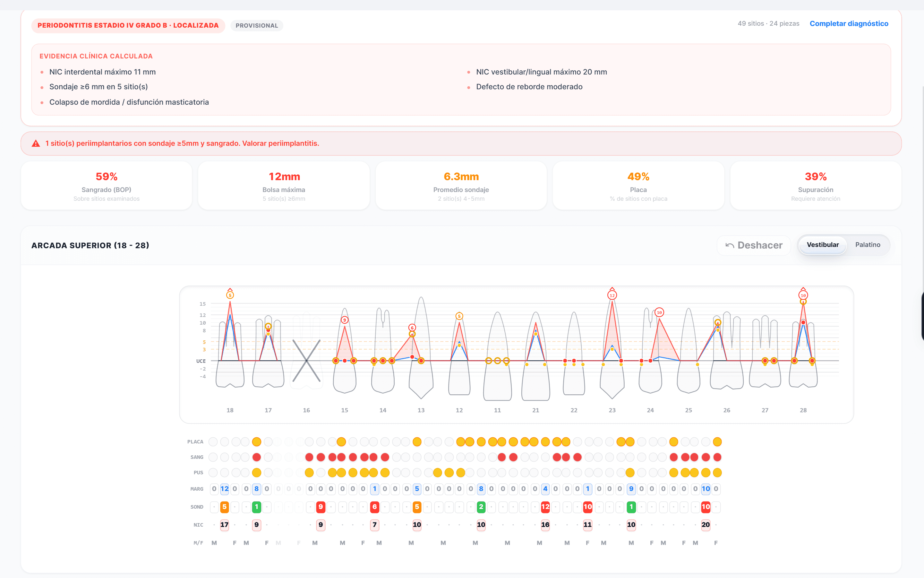Edit the MARG cell showing 4

(545, 489)
